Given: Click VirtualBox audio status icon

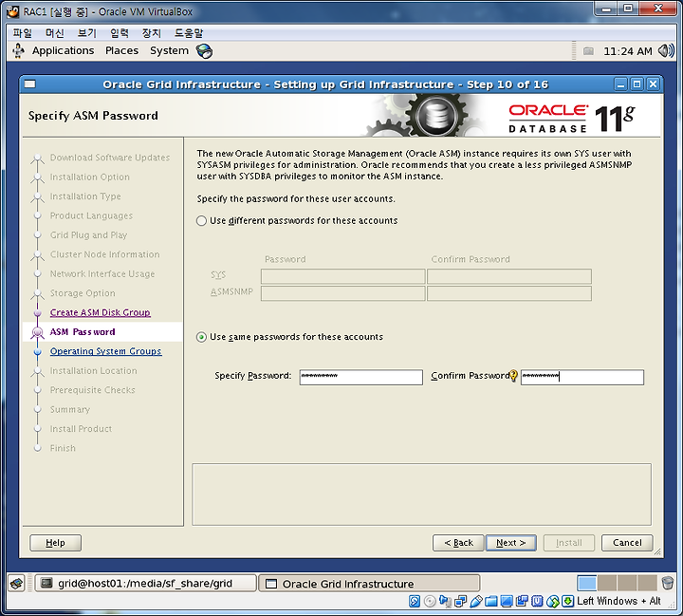Looking at the screenshot, I should pos(445,601).
